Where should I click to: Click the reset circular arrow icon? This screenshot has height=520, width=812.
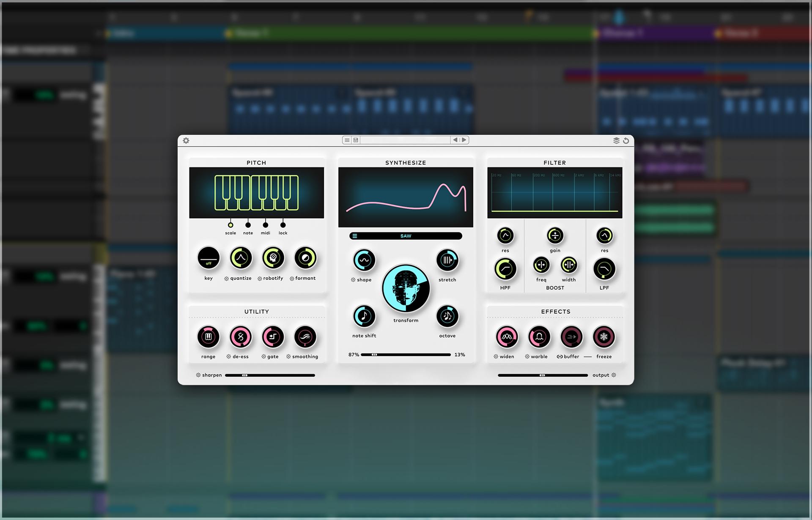pyautogui.click(x=626, y=140)
